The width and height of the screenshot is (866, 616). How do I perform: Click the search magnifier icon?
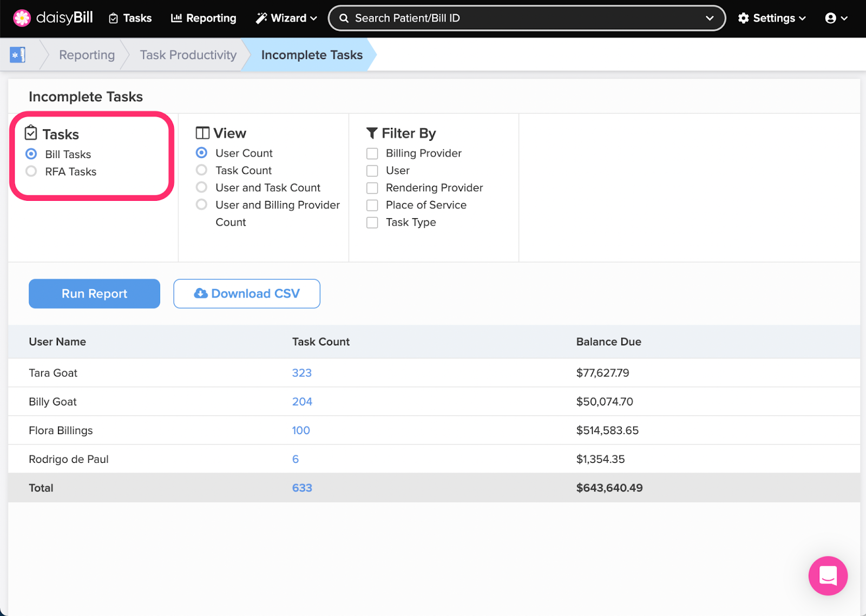(x=344, y=18)
